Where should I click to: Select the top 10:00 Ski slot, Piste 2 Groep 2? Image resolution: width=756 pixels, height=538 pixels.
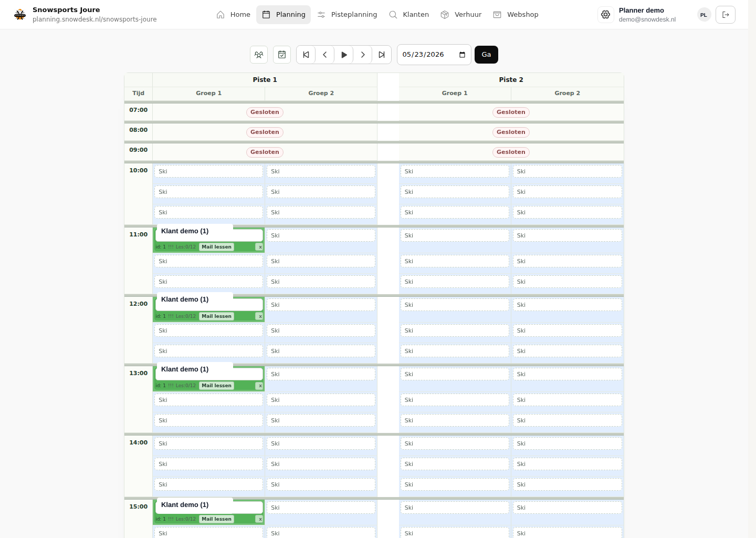pyautogui.click(x=568, y=171)
